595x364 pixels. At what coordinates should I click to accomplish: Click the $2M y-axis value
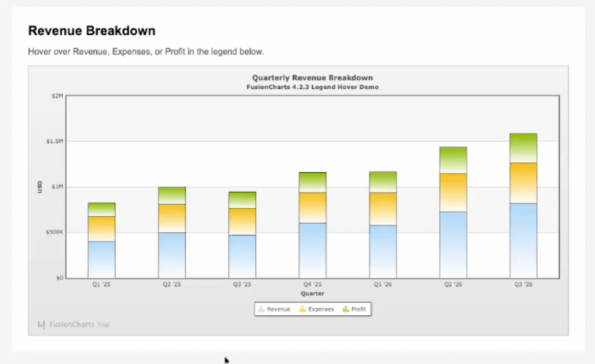click(57, 96)
